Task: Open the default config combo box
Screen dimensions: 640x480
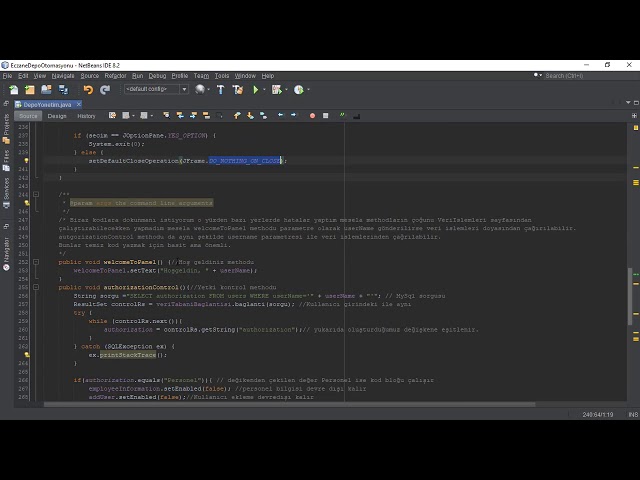Action: coord(156,89)
